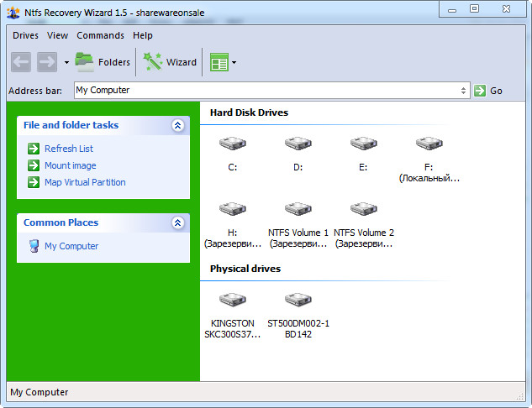Click the Refresh List link

(69, 149)
